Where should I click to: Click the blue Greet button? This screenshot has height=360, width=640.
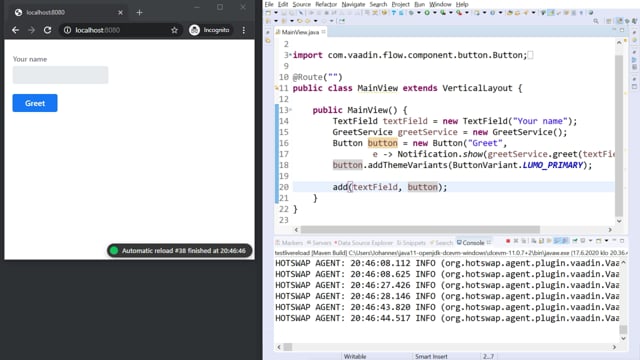(x=35, y=103)
